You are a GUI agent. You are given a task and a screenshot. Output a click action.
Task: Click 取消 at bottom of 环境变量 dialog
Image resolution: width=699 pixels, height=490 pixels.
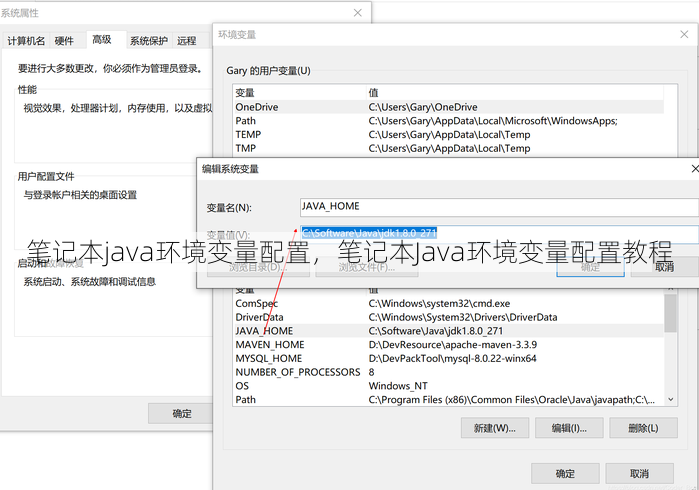tap(639, 474)
